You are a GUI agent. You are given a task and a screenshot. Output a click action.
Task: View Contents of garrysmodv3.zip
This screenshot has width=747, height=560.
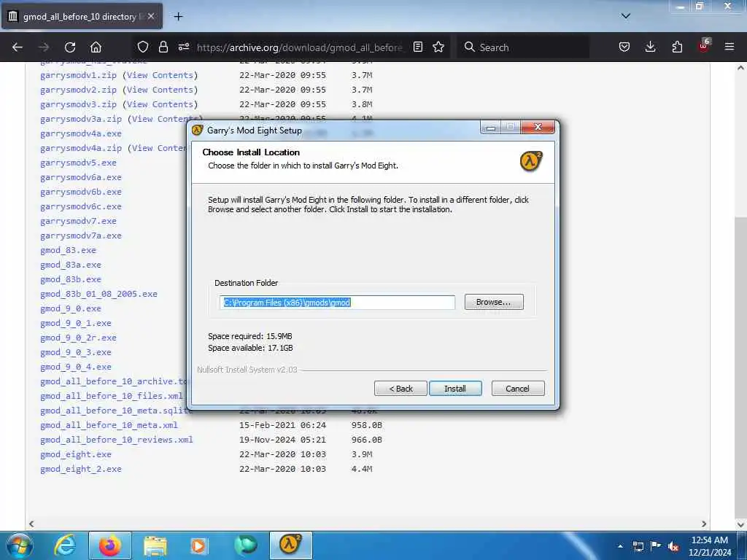tap(160, 104)
